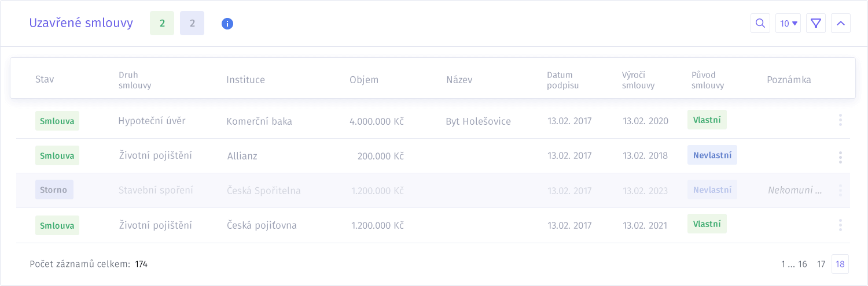868x286 pixels.
Task: Select the Instituce column header
Action: click(245, 80)
